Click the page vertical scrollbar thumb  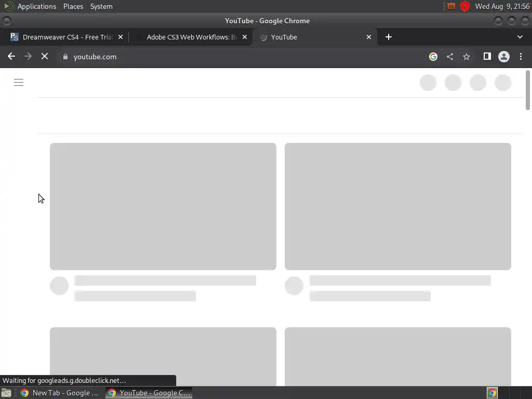(x=528, y=90)
